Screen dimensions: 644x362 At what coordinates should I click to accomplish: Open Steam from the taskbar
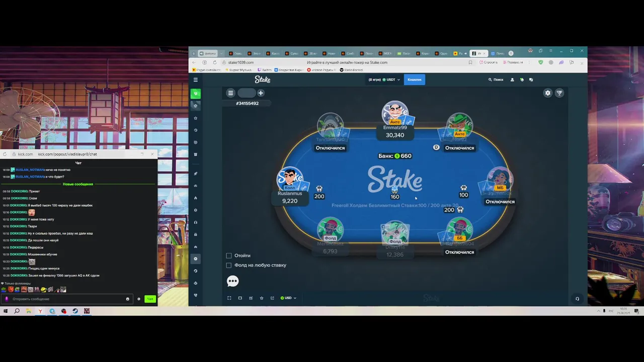tap(75, 311)
